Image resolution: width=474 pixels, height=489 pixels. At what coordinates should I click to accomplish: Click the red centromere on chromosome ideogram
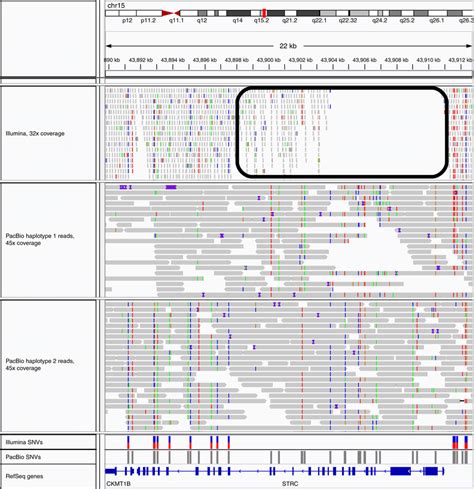click(171, 13)
